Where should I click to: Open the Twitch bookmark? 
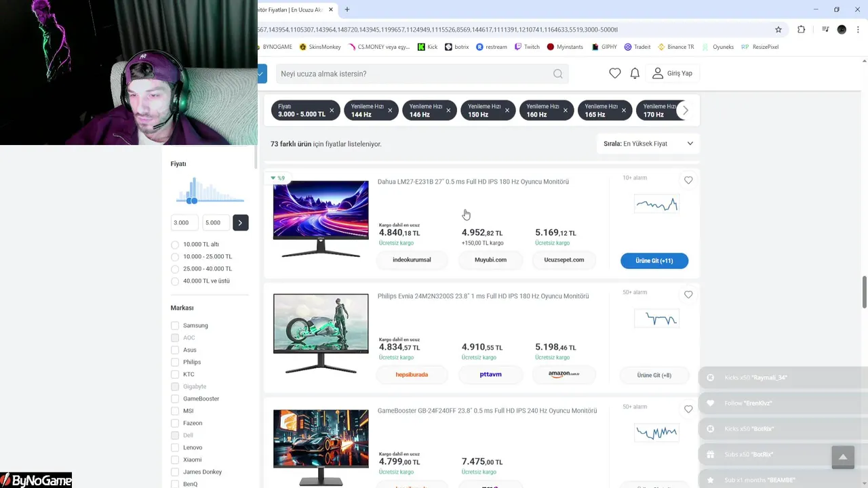click(x=527, y=47)
